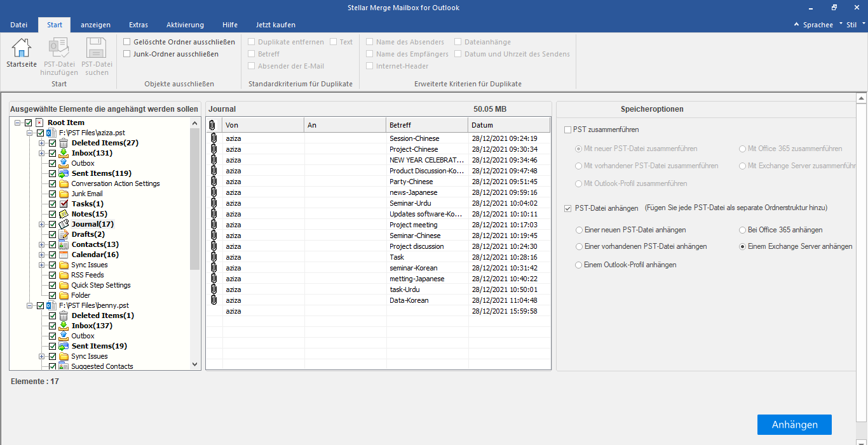Viewport: 868px width, 445px height.
Task: Select Einem Outlook-Profil anhängen
Action: click(x=579, y=265)
